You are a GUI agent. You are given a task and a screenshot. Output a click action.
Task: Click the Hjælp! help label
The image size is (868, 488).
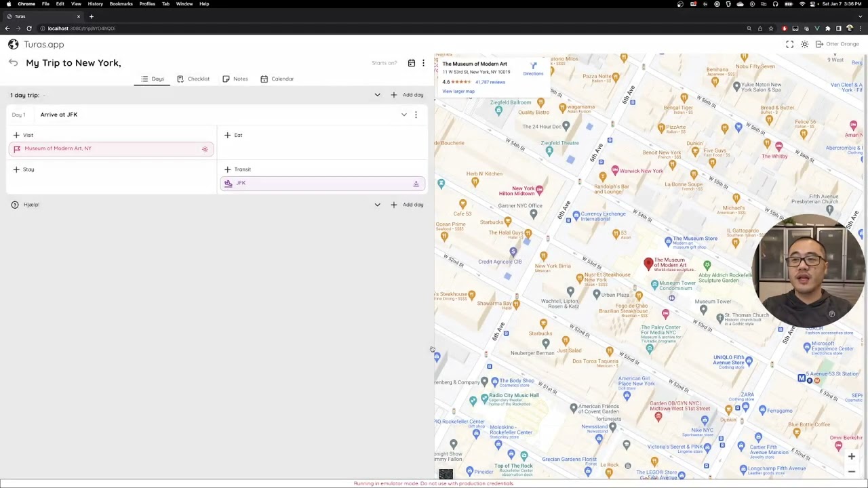pos(31,205)
